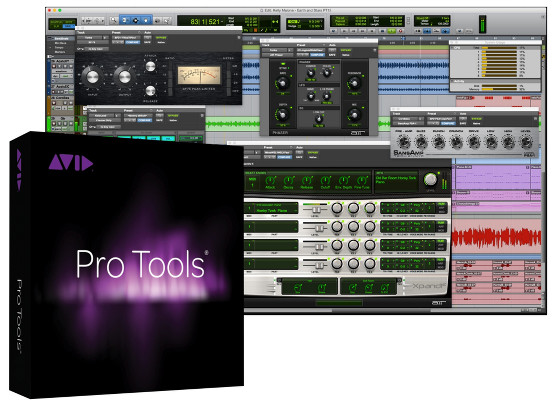Toggle the Metronome click button
This screenshot has width=560, height=403.
(427, 31)
